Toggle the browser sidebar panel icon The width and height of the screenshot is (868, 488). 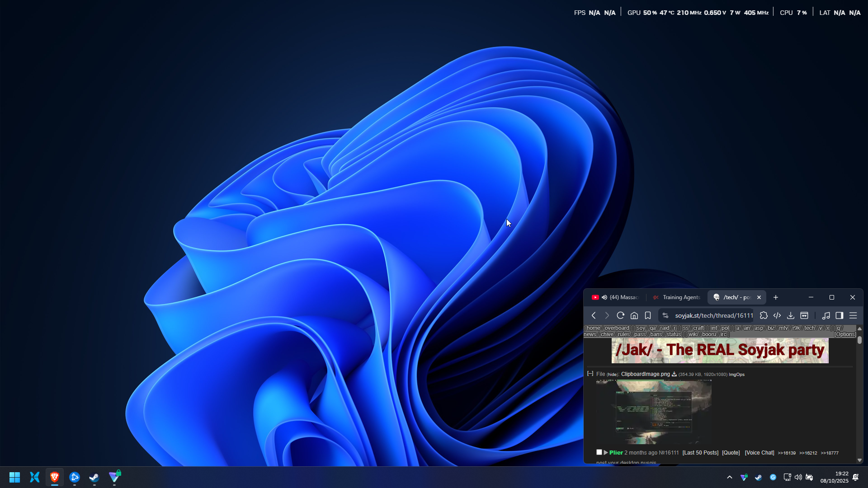840,315
